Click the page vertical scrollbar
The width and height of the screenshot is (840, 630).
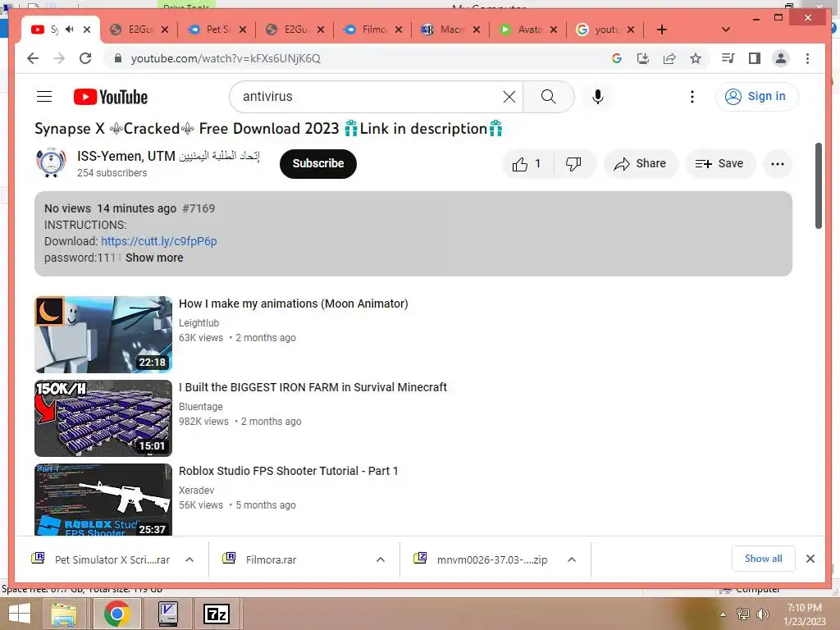coord(818,185)
